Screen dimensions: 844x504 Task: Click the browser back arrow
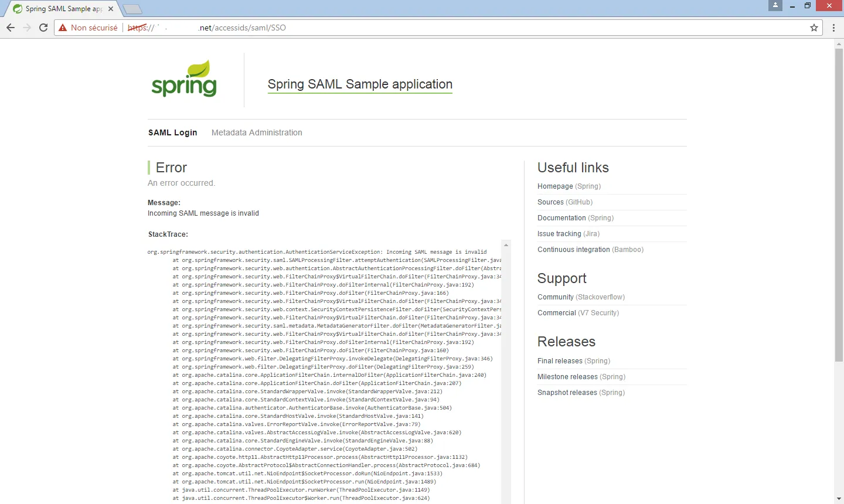(x=11, y=28)
